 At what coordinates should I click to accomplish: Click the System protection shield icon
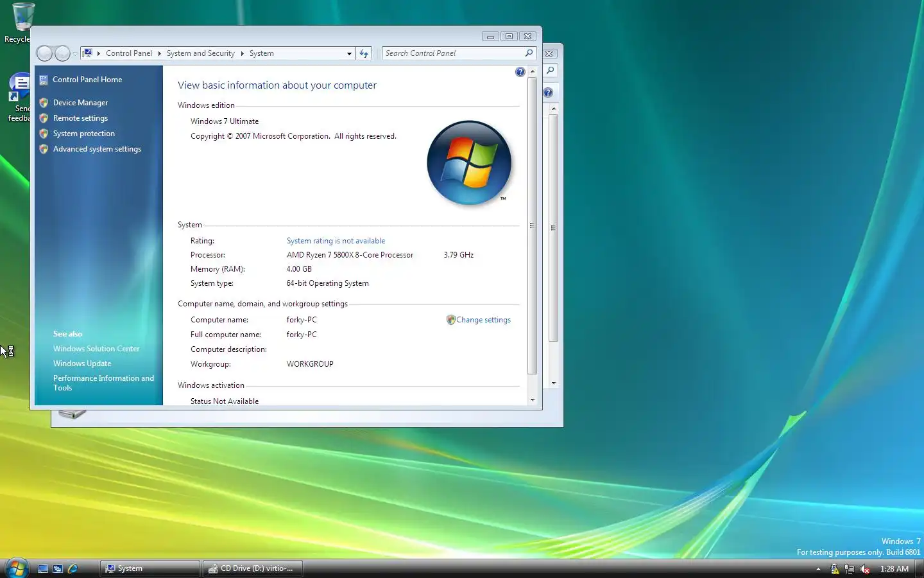pyautogui.click(x=44, y=134)
